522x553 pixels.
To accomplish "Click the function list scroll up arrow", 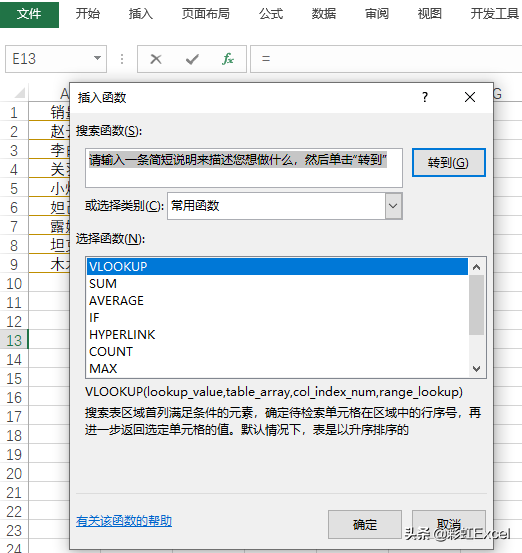I will (x=477, y=267).
